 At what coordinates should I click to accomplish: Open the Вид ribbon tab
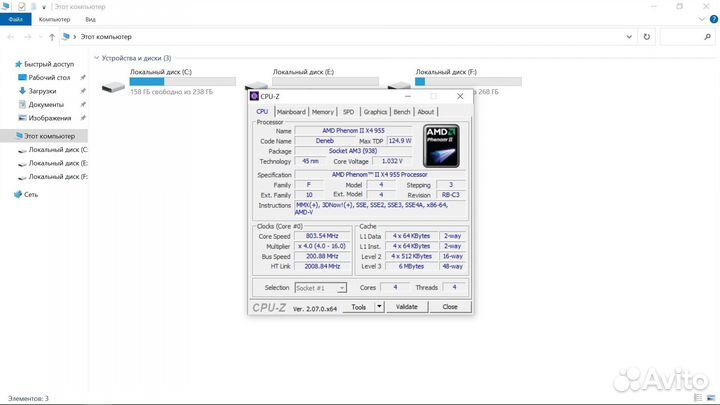(x=90, y=19)
